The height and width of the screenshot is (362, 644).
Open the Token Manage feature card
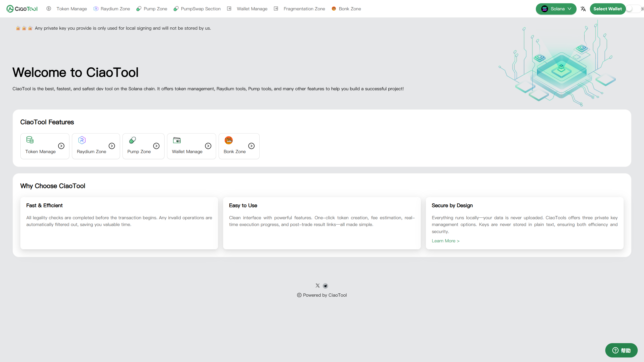click(45, 146)
